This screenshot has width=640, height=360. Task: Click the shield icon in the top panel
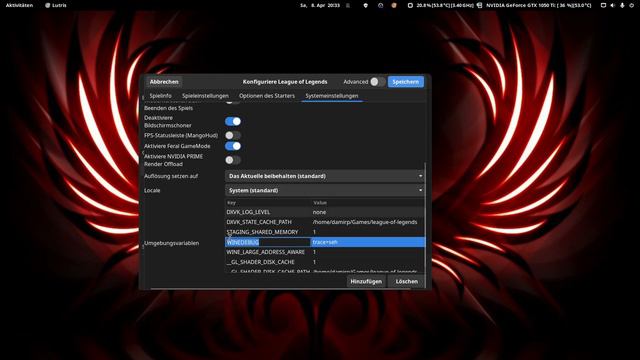(365, 5)
